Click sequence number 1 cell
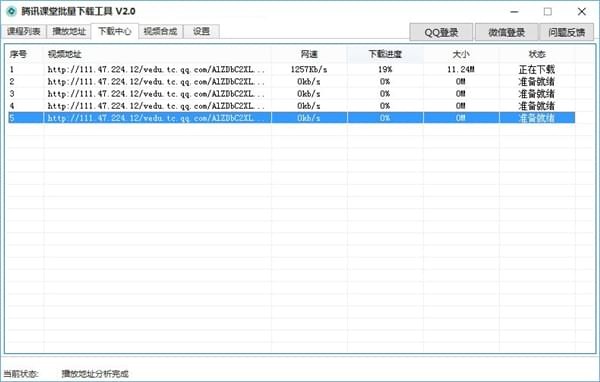Screen dimensions: 600x382 12,69
